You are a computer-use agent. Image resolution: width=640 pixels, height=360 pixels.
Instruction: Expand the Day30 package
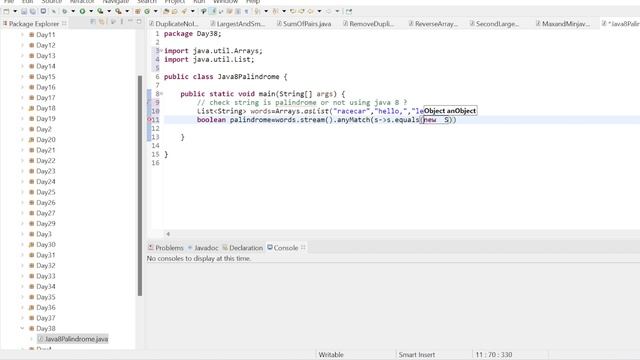pyautogui.click(x=22, y=244)
